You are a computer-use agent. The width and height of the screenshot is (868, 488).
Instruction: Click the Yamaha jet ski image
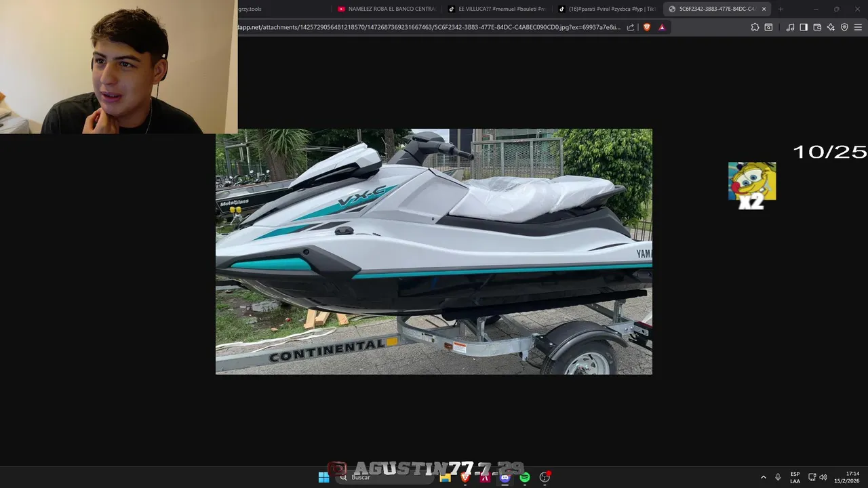coord(434,251)
